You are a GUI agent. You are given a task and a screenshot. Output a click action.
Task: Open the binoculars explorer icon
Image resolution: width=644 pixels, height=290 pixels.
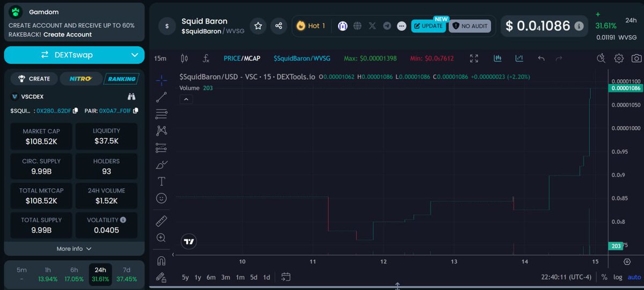tap(131, 97)
